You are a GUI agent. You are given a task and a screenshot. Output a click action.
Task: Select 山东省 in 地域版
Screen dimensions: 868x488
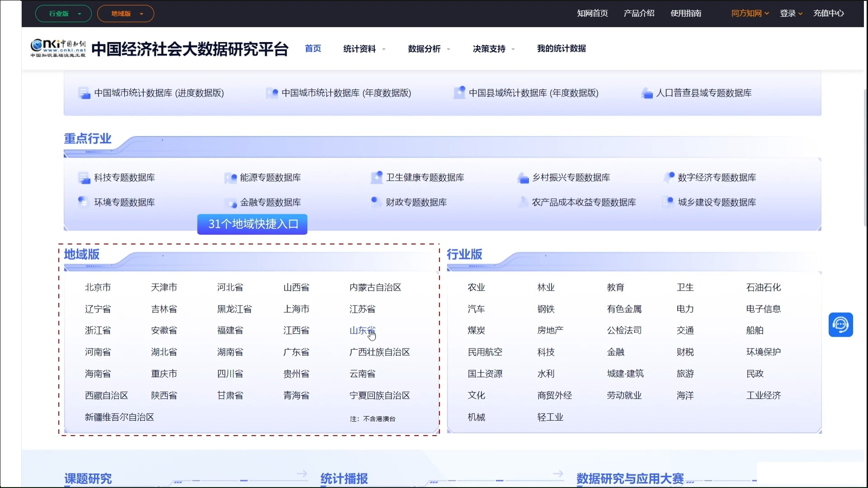pyautogui.click(x=362, y=330)
